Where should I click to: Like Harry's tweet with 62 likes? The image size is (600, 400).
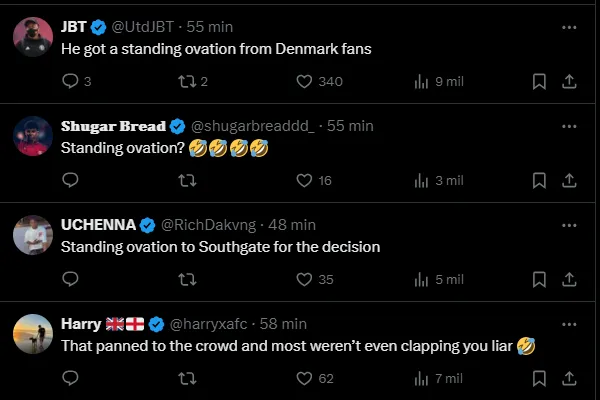[304, 379]
